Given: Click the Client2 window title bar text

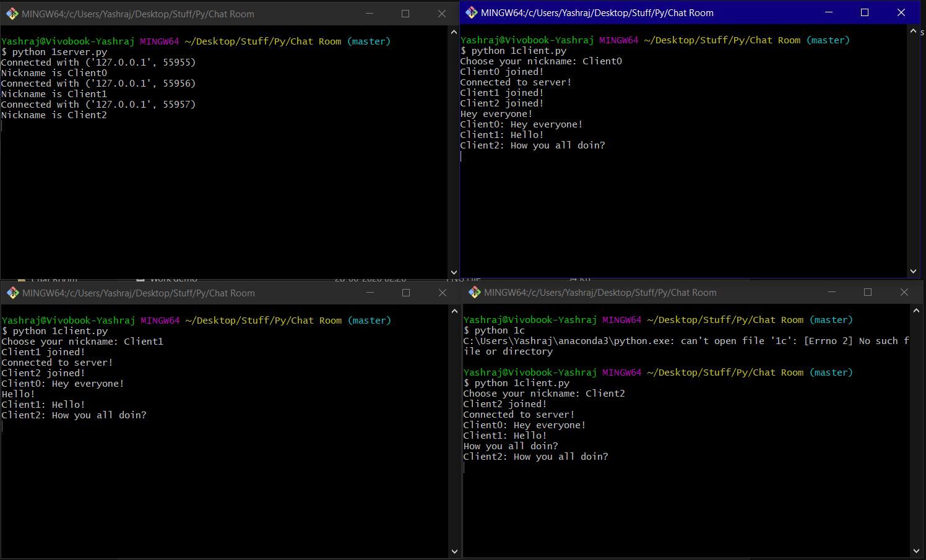Looking at the screenshot, I should coord(600,292).
